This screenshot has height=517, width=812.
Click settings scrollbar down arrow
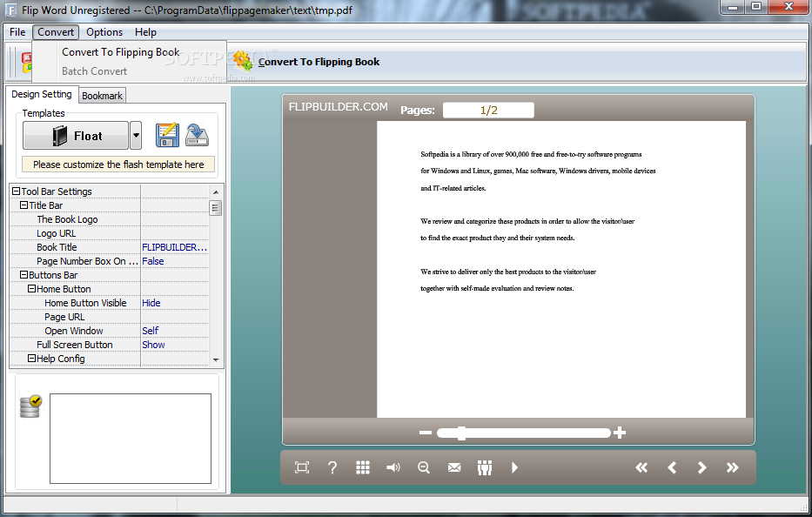pos(216,359)
